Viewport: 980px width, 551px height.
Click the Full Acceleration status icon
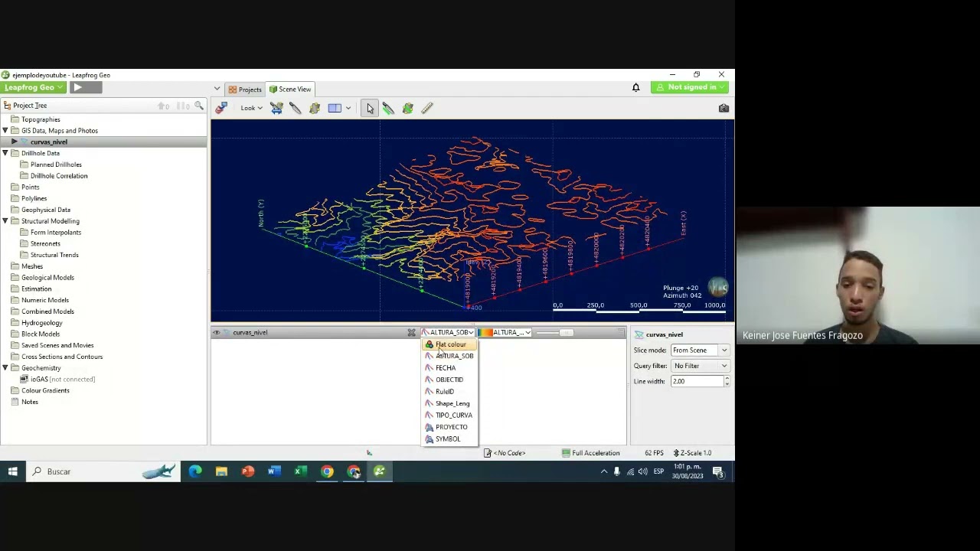point(567,453)
